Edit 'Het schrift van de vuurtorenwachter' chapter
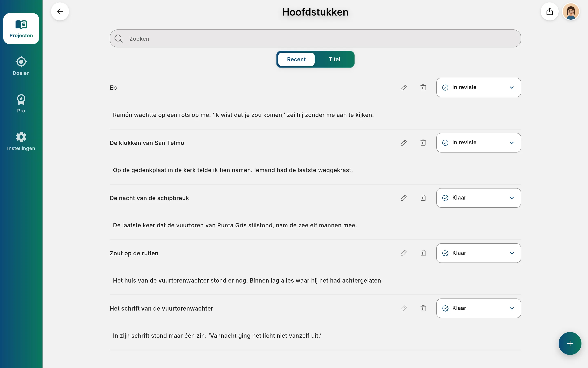 (x=404, y=308)
